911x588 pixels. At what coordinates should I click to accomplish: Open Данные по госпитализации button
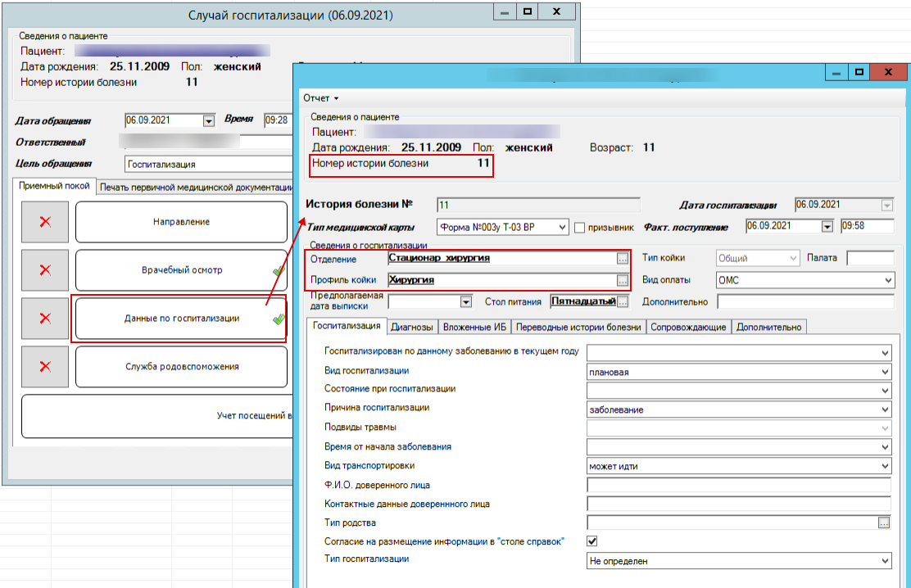click(x=181, y=319)
